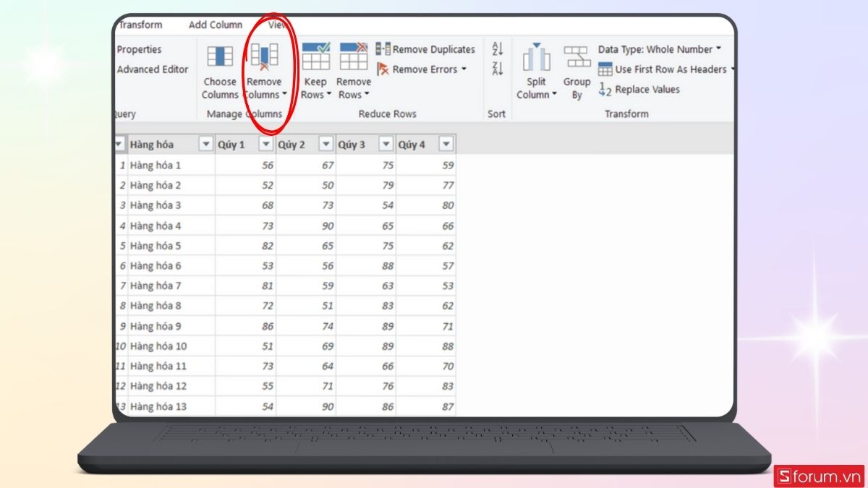868x488 pixels.
Task: Sort the table descending Z-A
Action: (x=496, y=68)
